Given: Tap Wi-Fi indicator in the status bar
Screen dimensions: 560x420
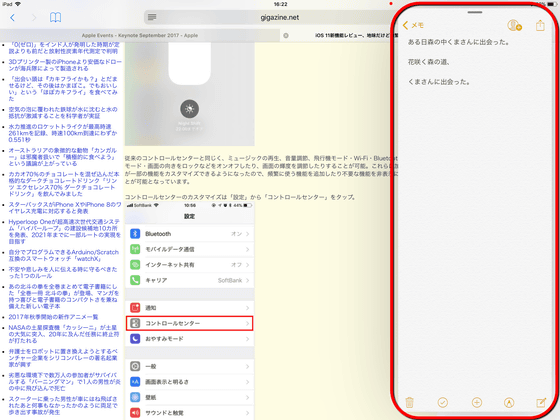Looking at the screenshot, I should tap(18, 4).
